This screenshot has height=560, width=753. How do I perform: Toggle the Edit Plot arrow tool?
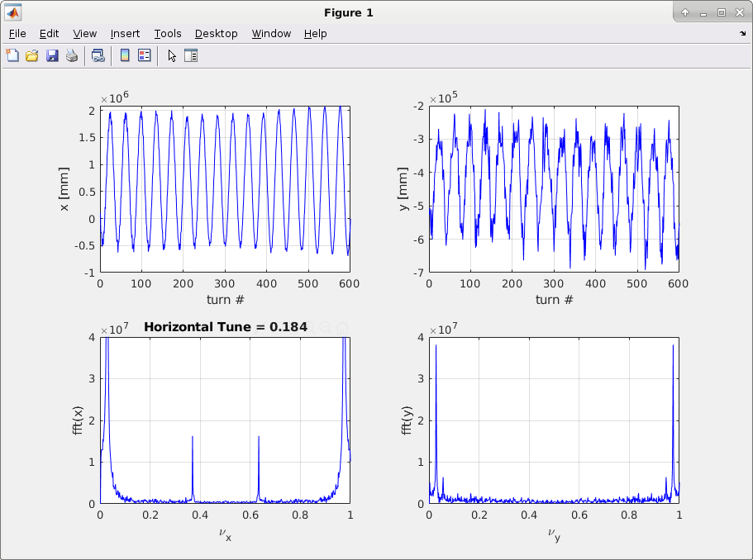(172, 56)
